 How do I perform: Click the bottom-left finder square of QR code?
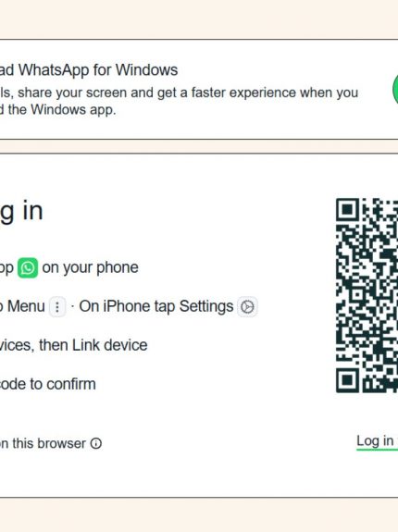point(347,381)
